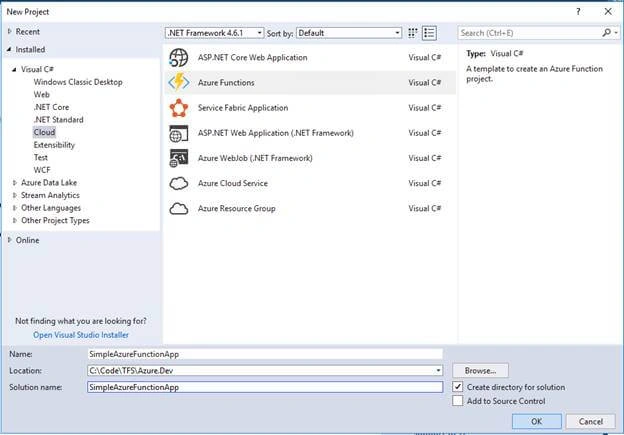Image resolution: width=624 pixels, height=435 pixels.
Task: Expand the Recent section
Action: [x=10, y=31]
